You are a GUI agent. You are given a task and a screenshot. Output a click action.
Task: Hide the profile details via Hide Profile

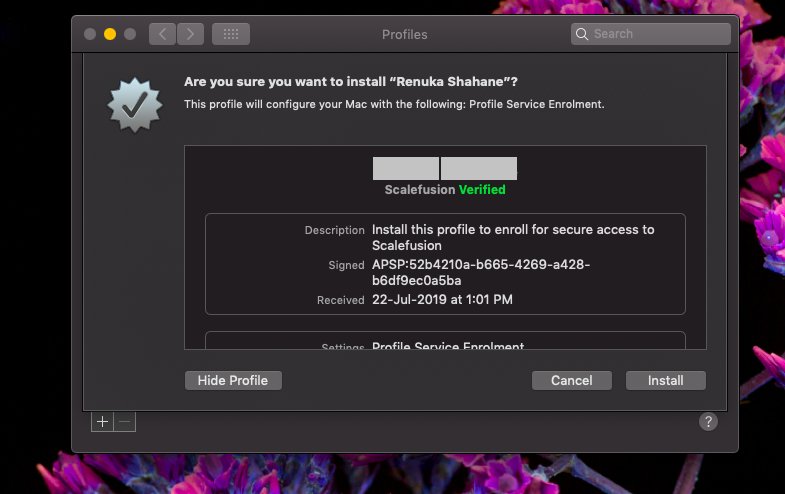coord(233,380)
